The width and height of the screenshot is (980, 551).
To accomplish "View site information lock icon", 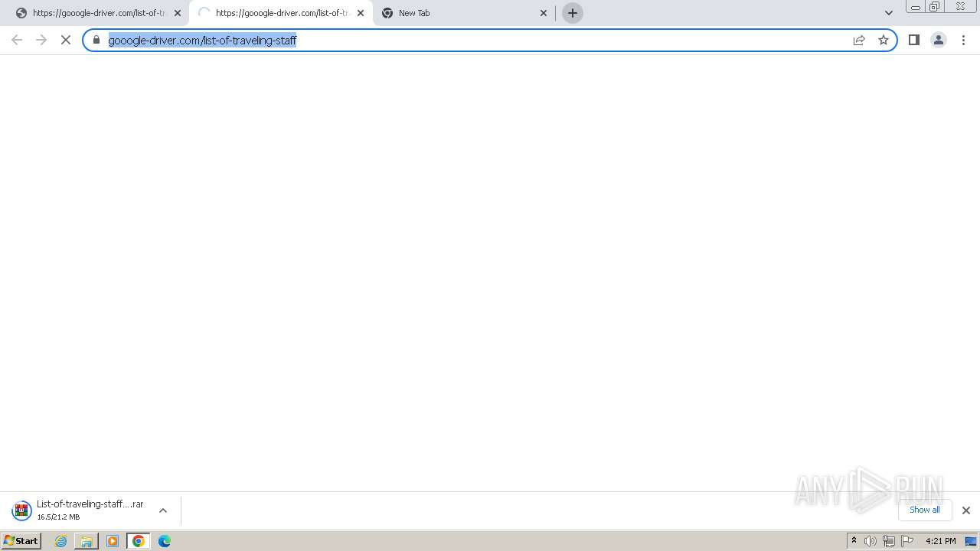I will [96, 40].
